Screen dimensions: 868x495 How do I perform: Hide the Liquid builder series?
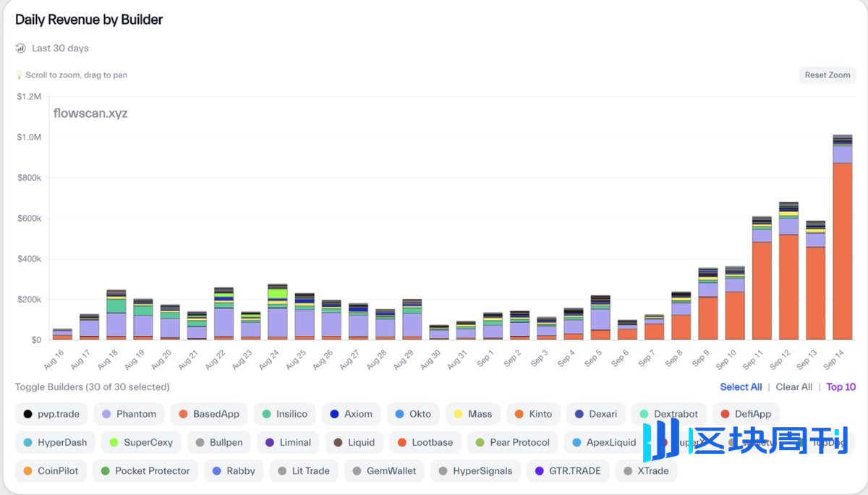(354, 442)
